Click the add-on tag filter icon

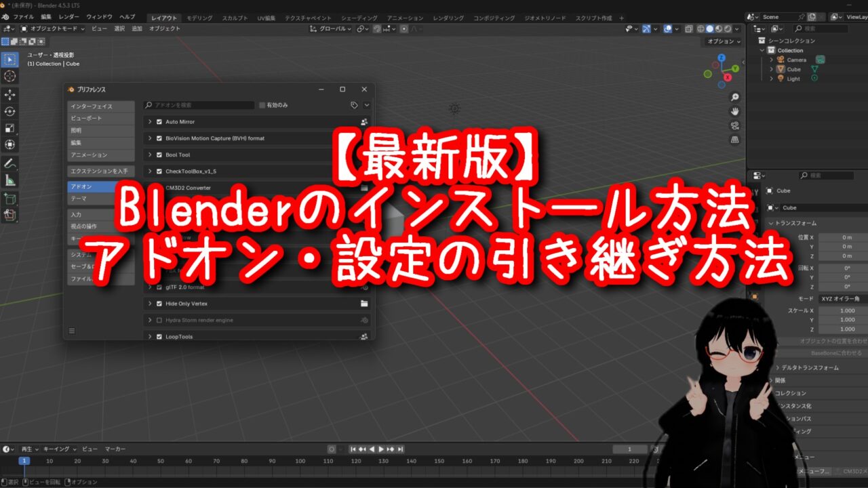pyautogui.click(x=354, y=105)
